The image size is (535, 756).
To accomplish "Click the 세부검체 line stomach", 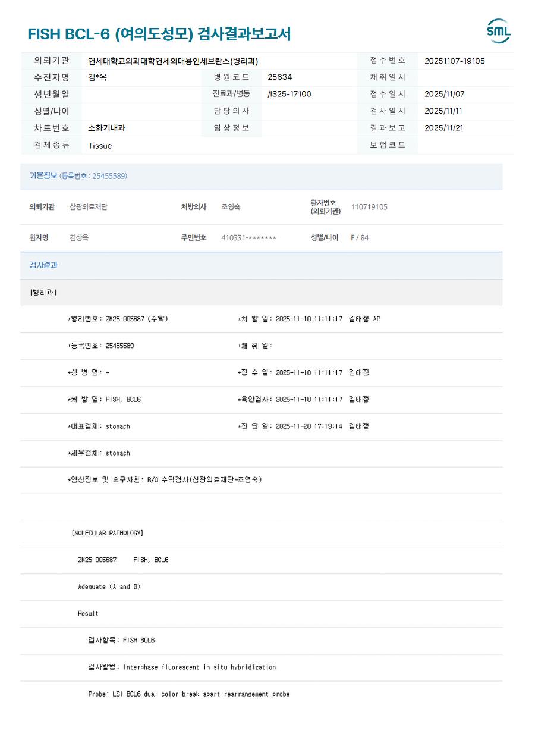I will click(x=99, y=453).
